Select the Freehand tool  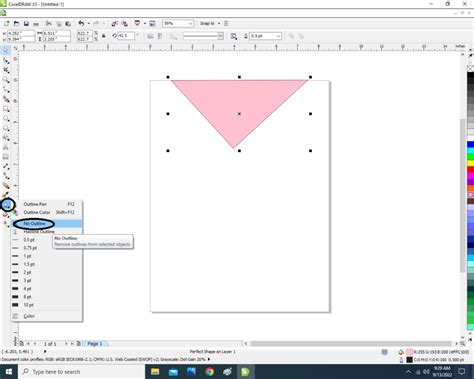6,89
